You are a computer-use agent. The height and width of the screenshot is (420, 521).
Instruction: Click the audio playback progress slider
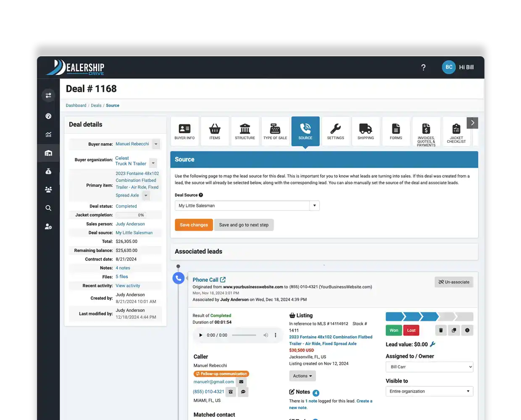click(x=244, y=335)
